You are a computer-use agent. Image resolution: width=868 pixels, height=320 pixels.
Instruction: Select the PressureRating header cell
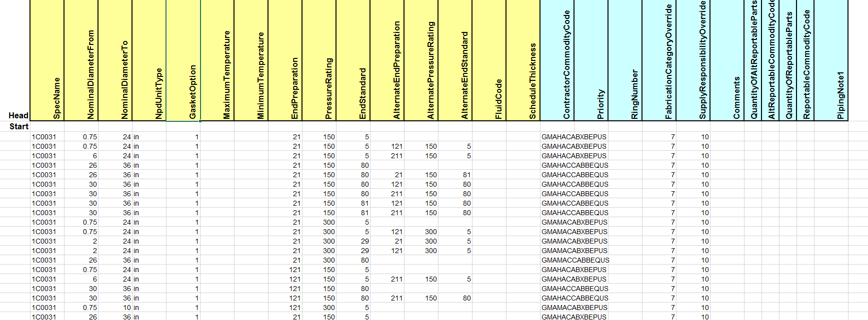(x=319, y=60)
